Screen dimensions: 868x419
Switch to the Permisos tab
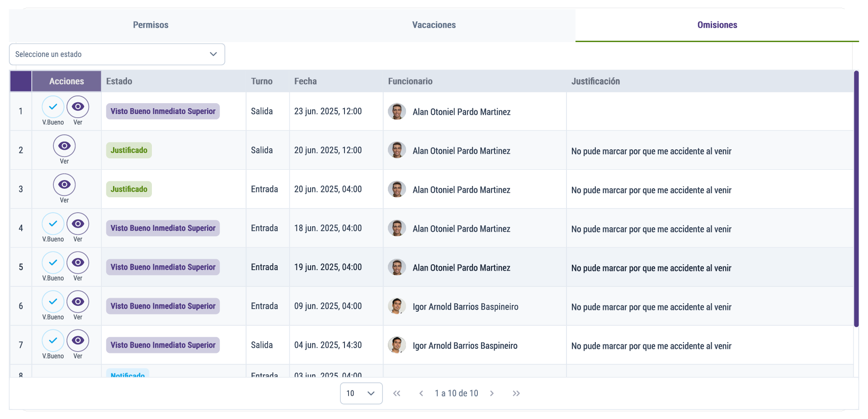coord(151,25)
